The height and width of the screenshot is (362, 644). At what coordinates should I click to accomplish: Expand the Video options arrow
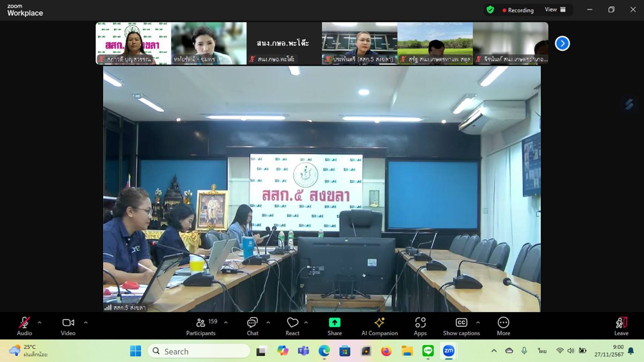coord(86,323)
